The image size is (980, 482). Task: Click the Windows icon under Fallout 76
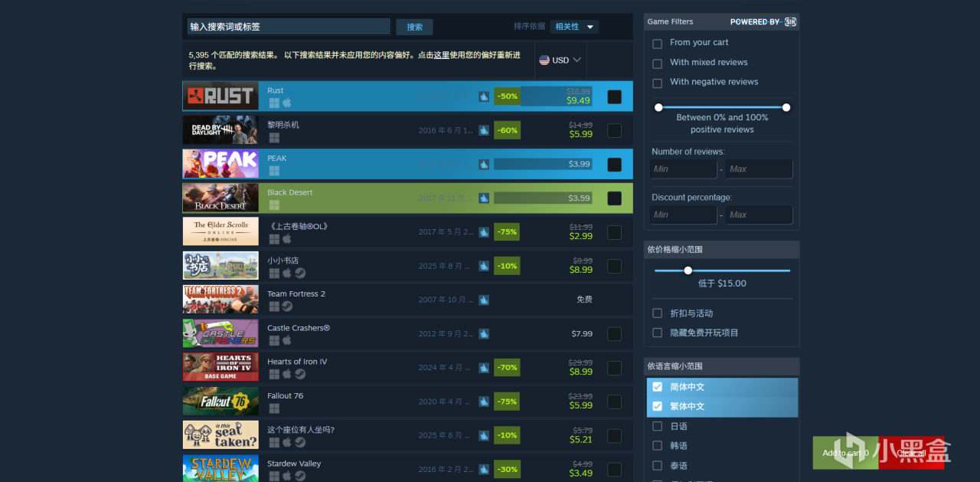click(274, 408)
